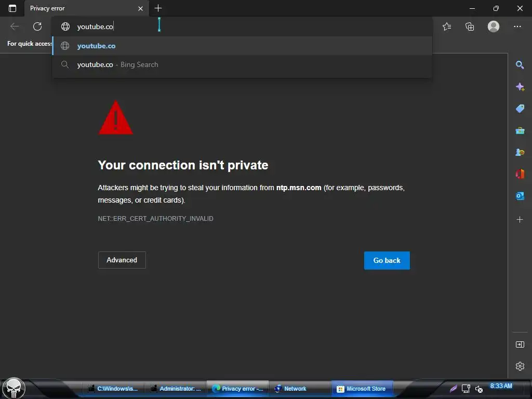
Task: Select the youtube.co URL suggestion
Action: click(242, 46)
